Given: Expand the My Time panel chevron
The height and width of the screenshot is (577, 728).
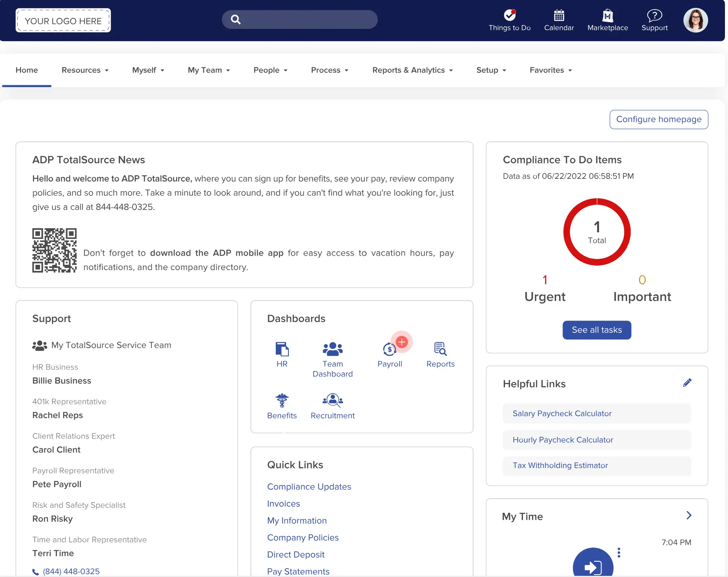Looking at the screenshot, I should 689,516.
